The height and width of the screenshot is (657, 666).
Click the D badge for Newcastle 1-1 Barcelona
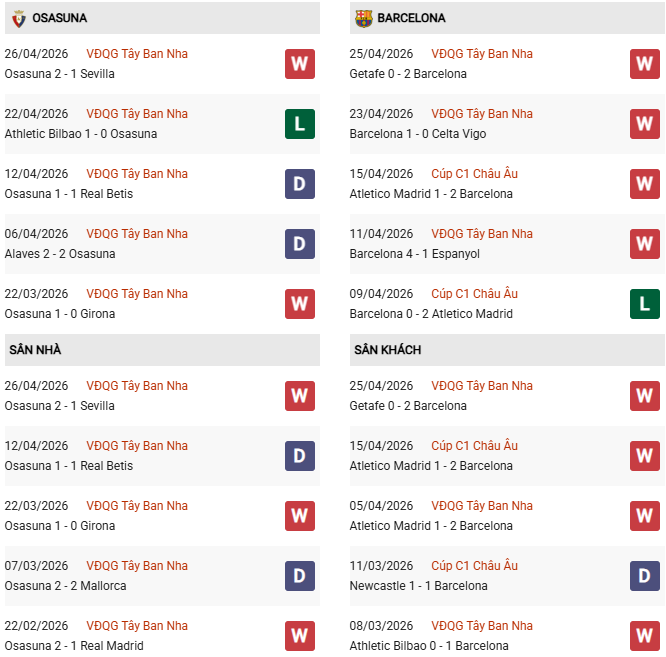[x=645, y=576]
